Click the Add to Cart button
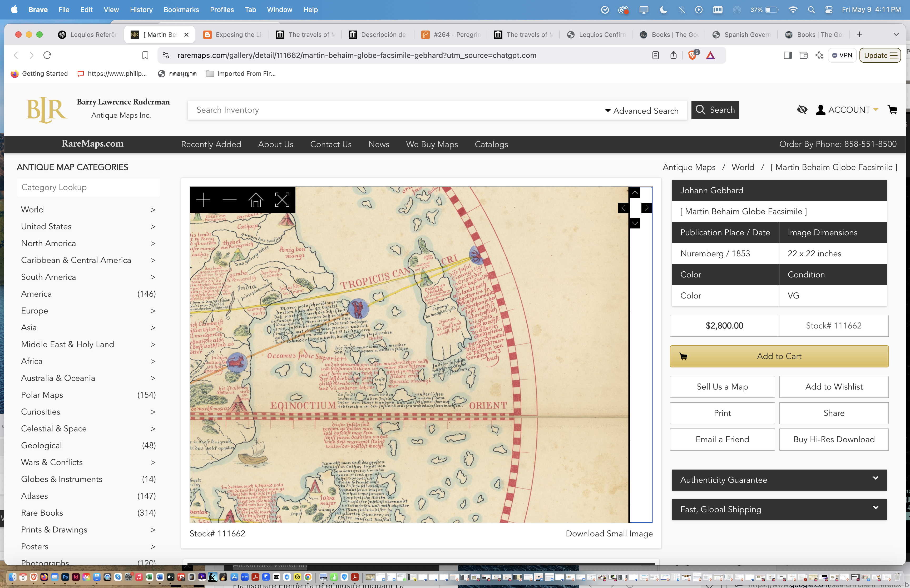910x588 pixels. tap(779, 356)
